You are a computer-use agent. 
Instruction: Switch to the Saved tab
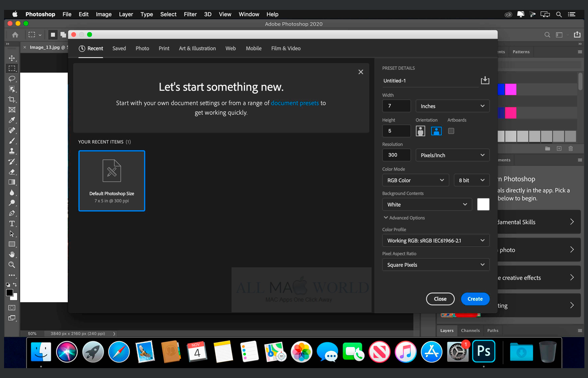coord(119,48)
